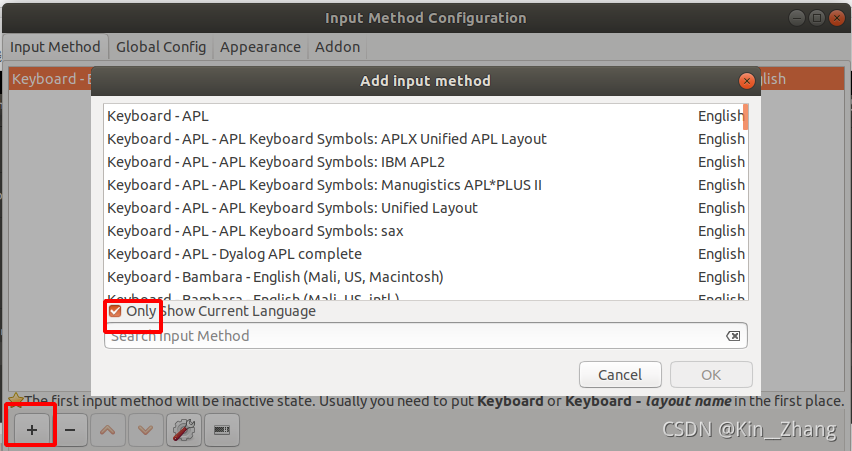
Task: Click the OK button
Action: pos(711,375)
